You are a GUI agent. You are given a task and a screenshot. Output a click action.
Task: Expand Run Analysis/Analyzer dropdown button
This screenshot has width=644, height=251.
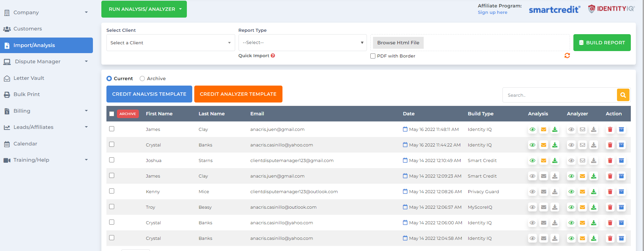pyautogui.click(x=144, y=9)
